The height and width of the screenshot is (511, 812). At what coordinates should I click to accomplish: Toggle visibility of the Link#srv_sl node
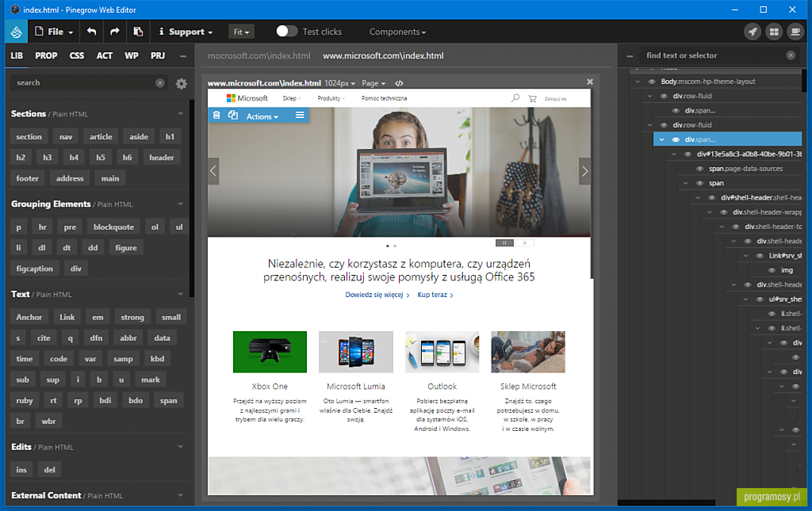point(760,255)
